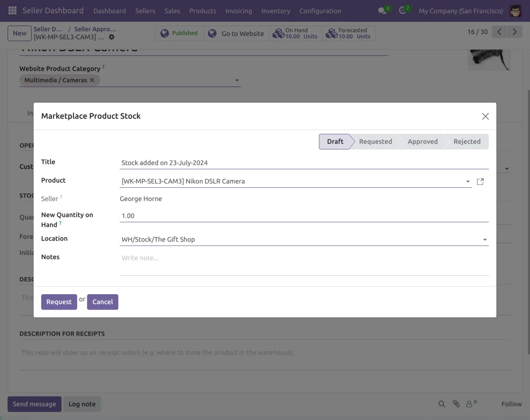
Task: Open the activities clock icon
Action: pos(402,11)
